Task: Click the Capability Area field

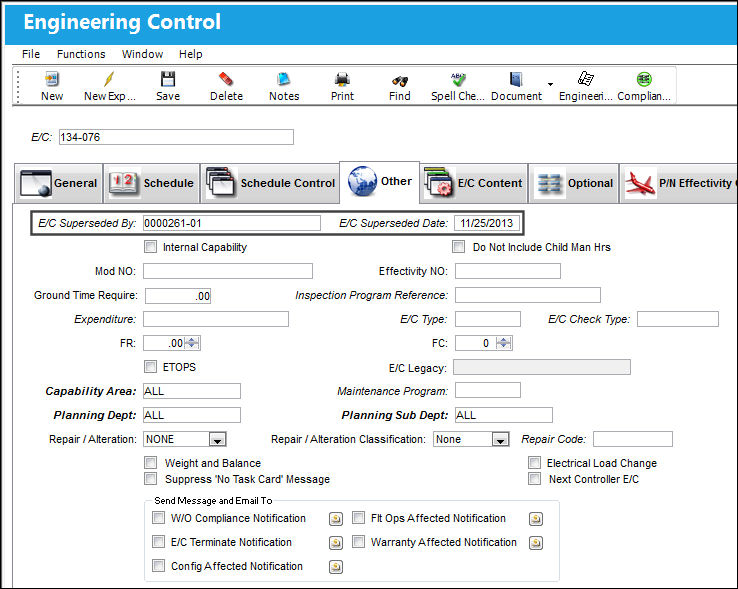Action: click(x=192, y=391)
